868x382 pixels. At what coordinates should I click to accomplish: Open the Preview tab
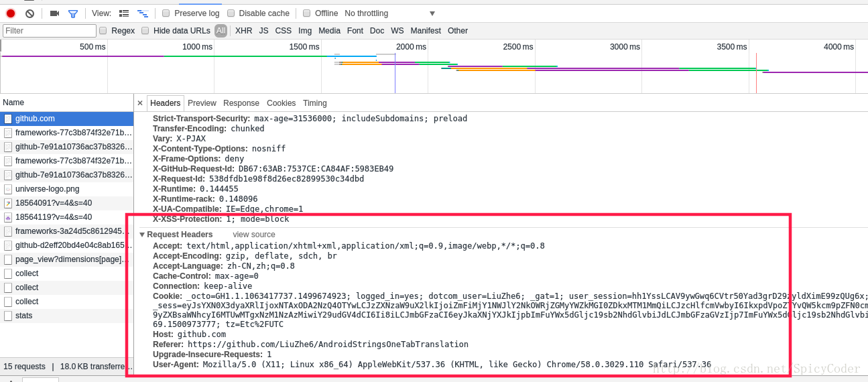tap(202, 103)
